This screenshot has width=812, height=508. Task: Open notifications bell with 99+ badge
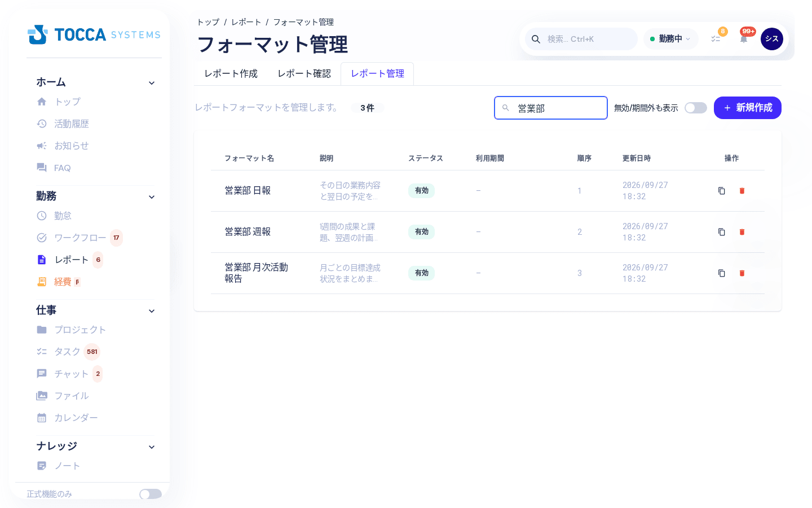click(x=744, y=39)
